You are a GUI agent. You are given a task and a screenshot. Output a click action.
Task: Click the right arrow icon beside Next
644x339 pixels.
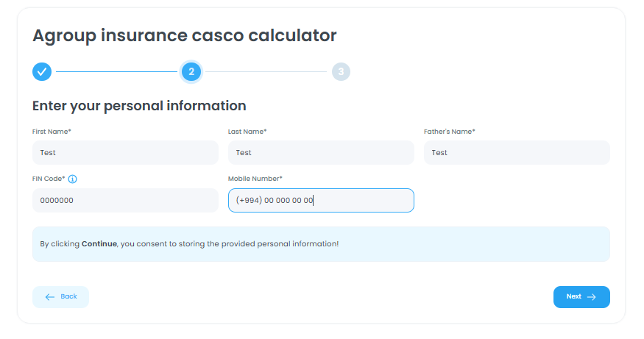[x=591, y=297]
